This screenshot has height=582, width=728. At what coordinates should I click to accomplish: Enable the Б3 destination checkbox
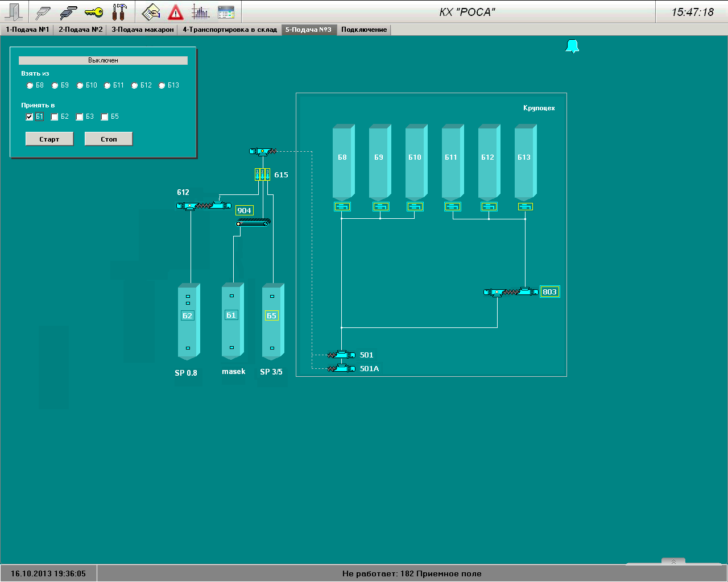80,117
